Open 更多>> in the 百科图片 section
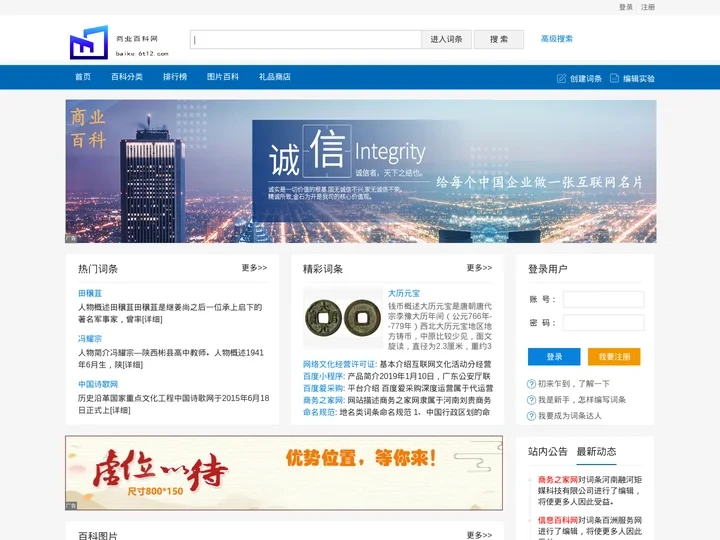Screen dimensions: 720x540 [x=479, y=535]
